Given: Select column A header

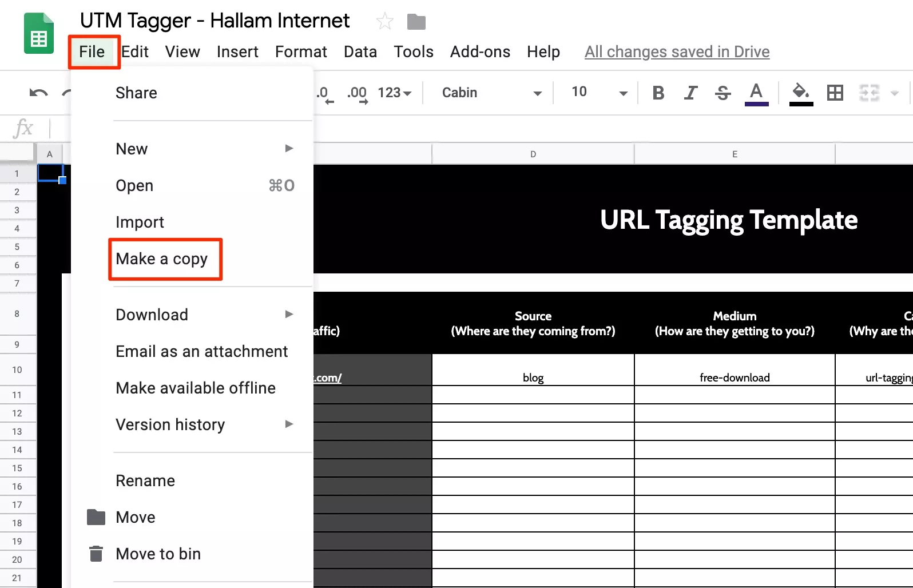Looking at the screenshot, I should pyautogui.click(x=50, y=154).
